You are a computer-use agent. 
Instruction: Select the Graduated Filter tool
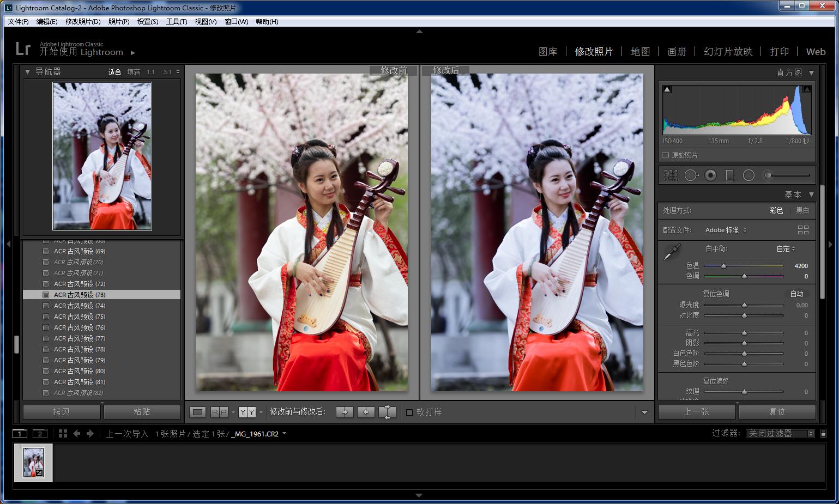pos(729,175)
